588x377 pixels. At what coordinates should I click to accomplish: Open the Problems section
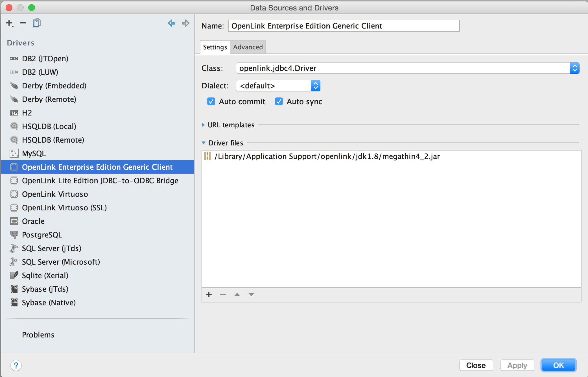38,335
